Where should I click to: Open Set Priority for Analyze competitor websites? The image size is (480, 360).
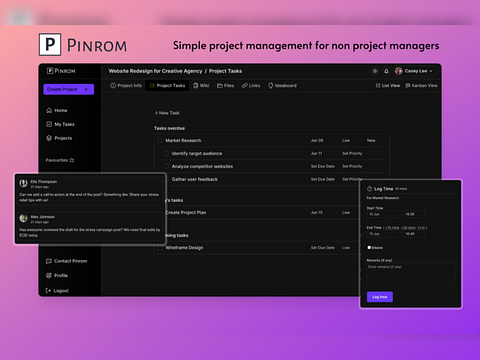point(352,166)
